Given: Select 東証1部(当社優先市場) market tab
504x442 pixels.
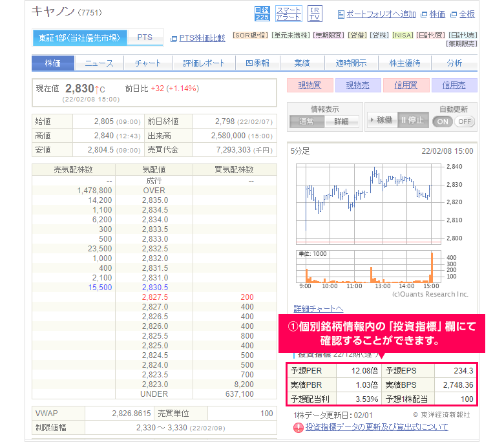Looking at the screenshot, I should pyautogui.click(x=79, y=38).
